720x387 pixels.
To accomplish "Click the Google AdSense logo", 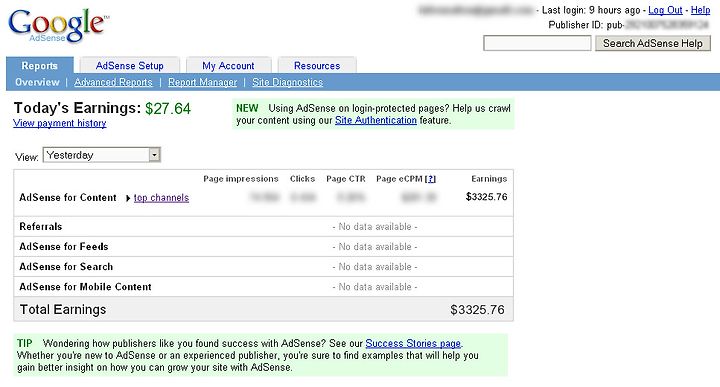I will click(59, 26).
